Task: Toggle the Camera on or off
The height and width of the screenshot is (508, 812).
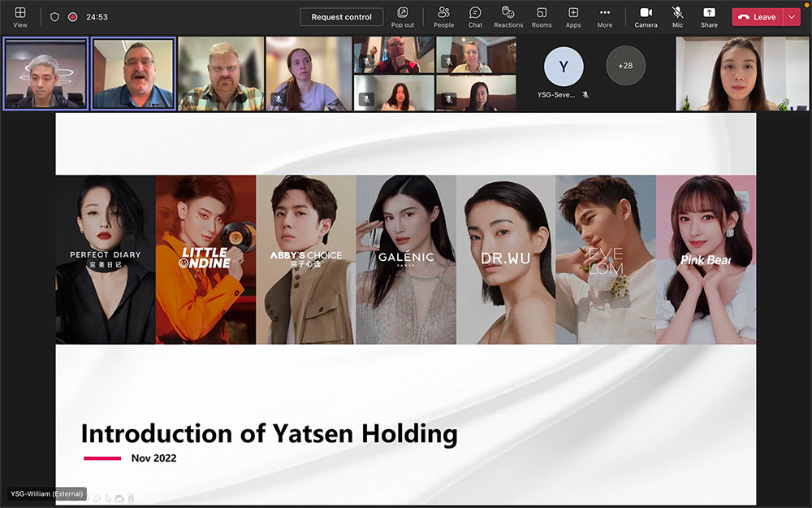Action: (x=646, y=16)
